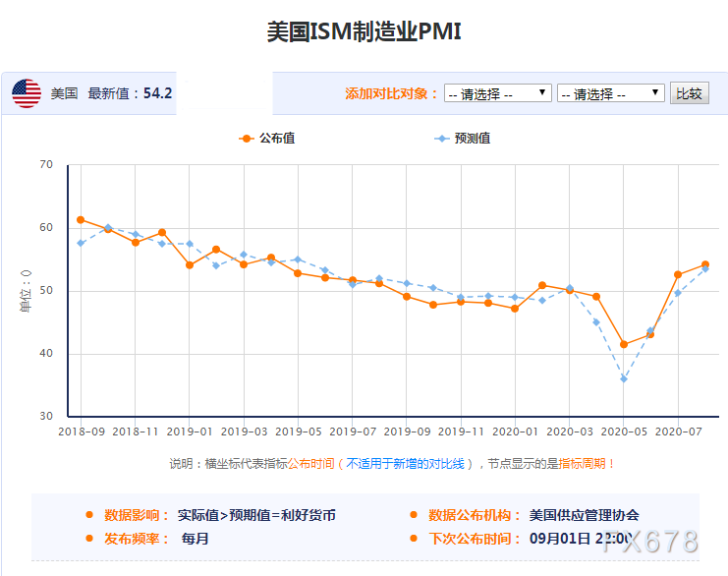The image size is (728, 576).
Task: Click the orange 2020-05 low data point
Action: point(624,344)
